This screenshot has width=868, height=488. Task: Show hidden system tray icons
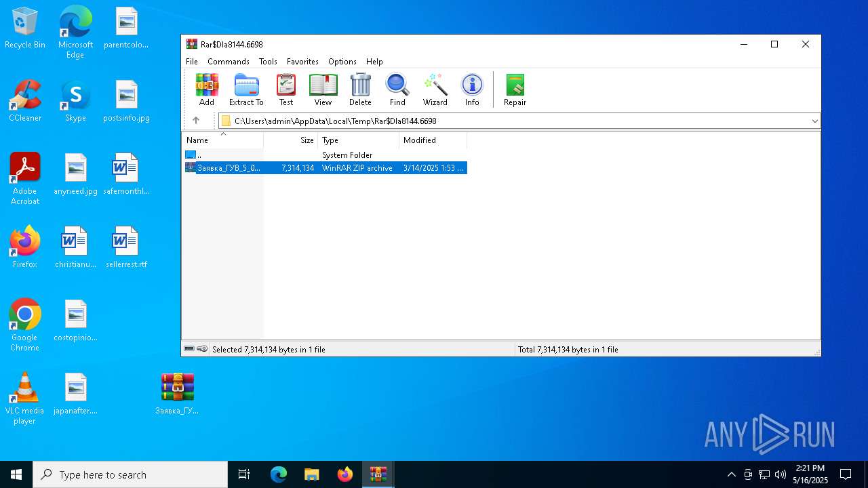pyautogui.click(x=731, y=474)
